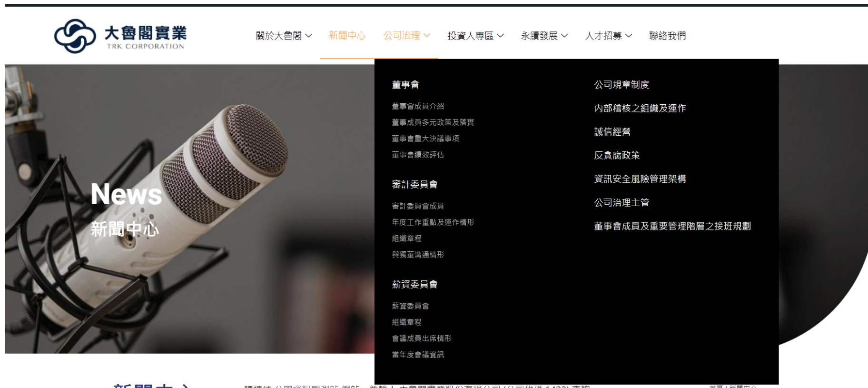Expand the 公司治理 dropdown chevron
Screen dimensions: 868x388
427,36
